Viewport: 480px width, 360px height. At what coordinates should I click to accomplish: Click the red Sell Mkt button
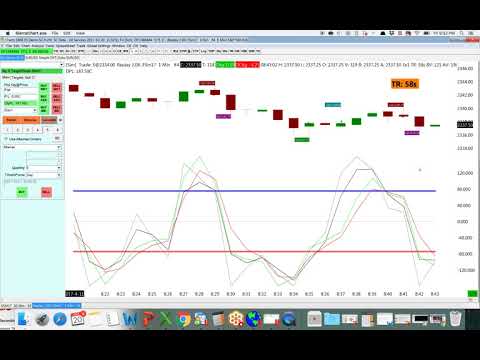(x=57, y=88)
